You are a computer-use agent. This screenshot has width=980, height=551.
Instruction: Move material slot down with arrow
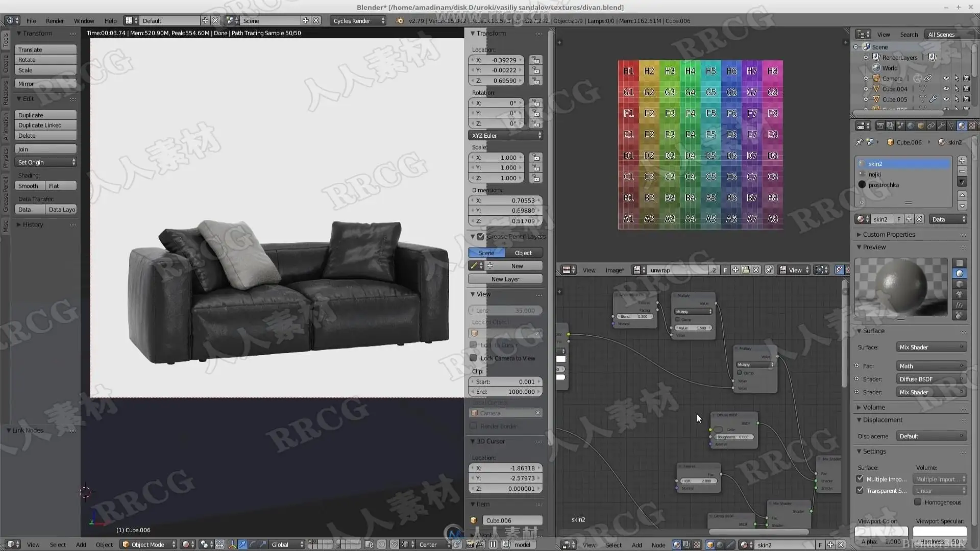point(962,206)
